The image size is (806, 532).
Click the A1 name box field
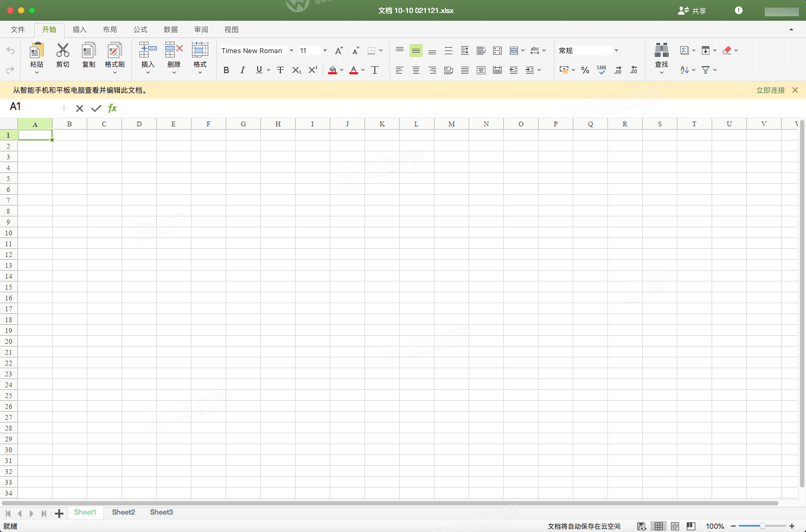click(33, 107)
